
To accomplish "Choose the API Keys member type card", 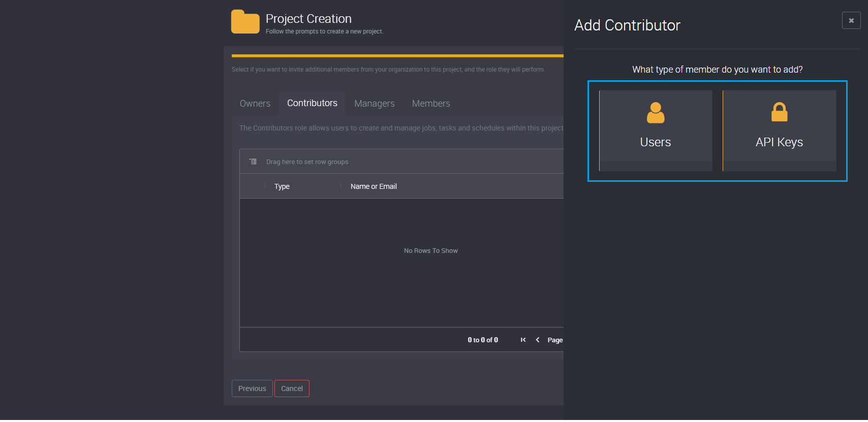I will (780, 131).
